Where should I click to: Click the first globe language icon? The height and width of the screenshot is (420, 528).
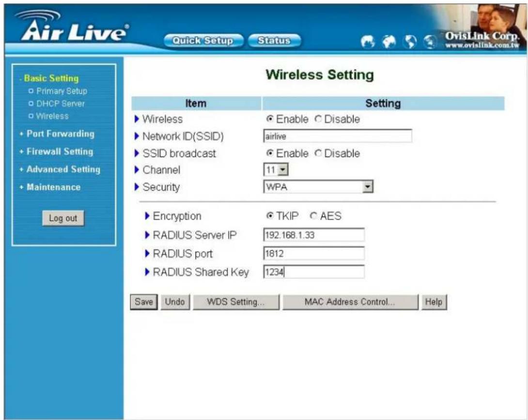(368, 42)
